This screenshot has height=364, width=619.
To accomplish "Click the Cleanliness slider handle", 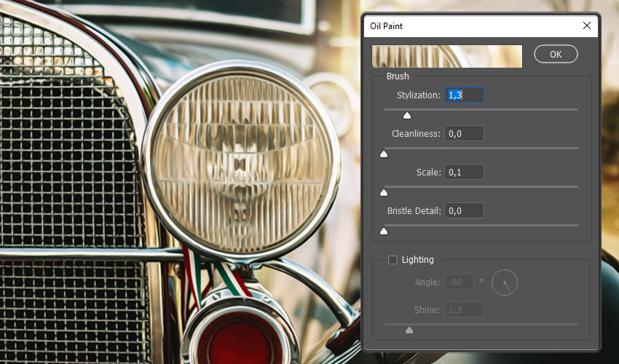I will [384, 154].
